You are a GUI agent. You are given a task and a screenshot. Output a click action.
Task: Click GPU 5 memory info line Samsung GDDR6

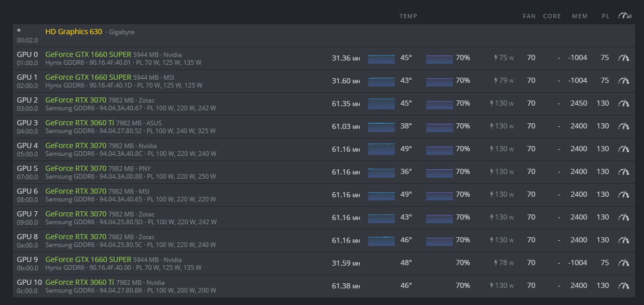131,177
